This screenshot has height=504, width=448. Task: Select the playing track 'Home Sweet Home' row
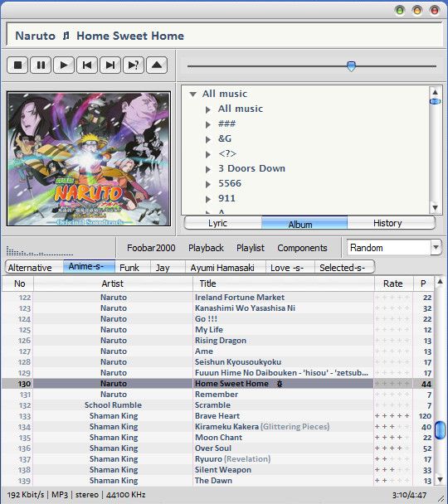tap(217, 384)
